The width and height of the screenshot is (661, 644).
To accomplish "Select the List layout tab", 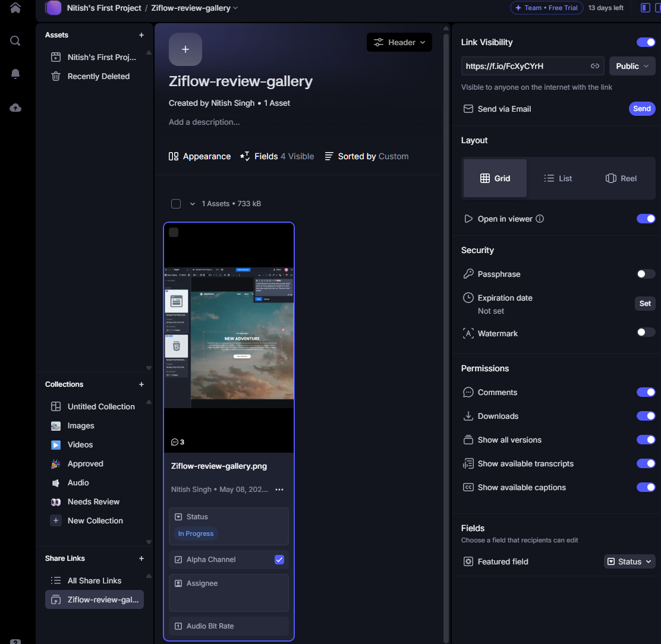I will pyautogui.click(x=558, y=178).
